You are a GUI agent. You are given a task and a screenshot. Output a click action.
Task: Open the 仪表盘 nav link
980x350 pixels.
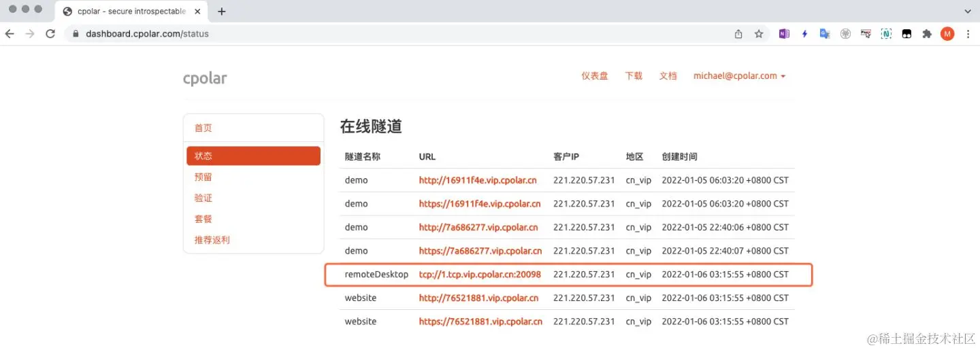[594, 76]
